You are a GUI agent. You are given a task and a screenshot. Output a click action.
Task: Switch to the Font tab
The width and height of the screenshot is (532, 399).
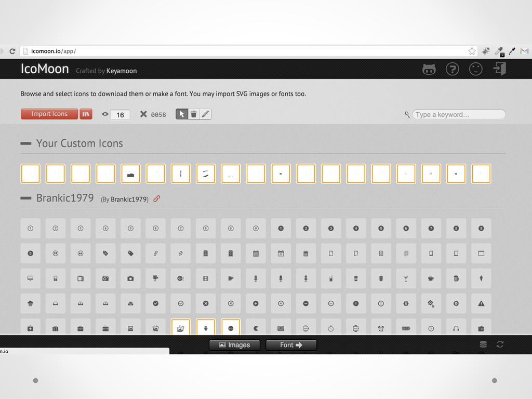click(291, 345)
